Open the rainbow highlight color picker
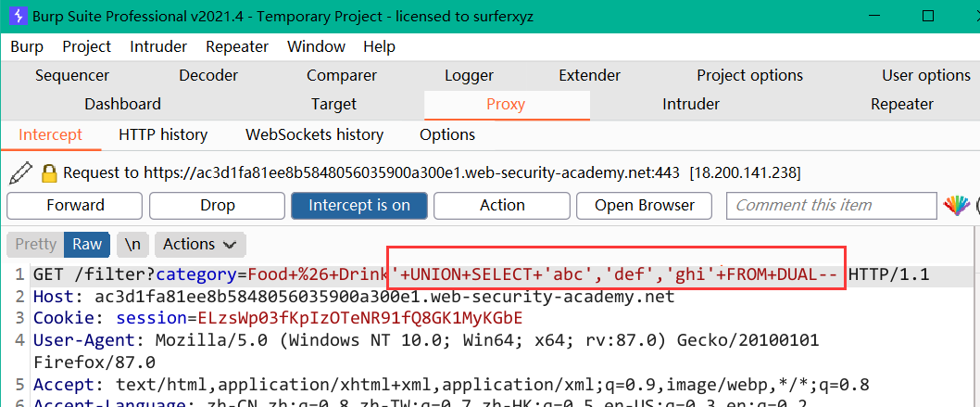Image resolution: width=980 pixels, height=407 pixels. point(956,206)
